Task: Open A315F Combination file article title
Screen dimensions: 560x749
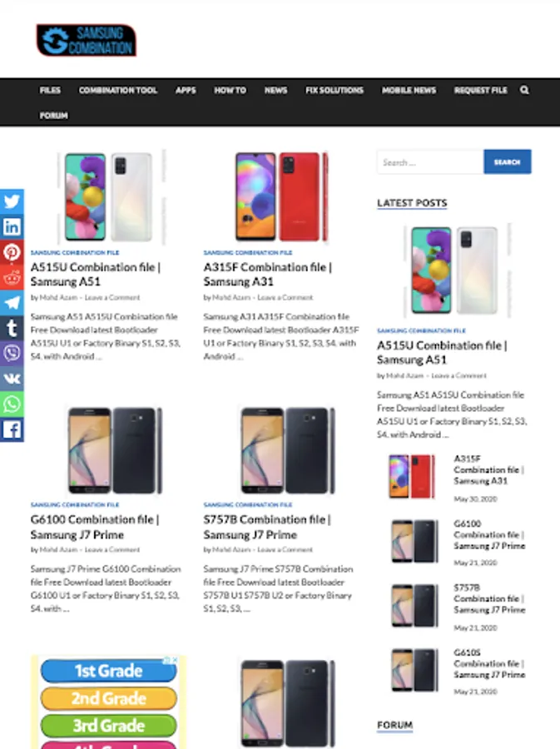Action: click(267, 274)
